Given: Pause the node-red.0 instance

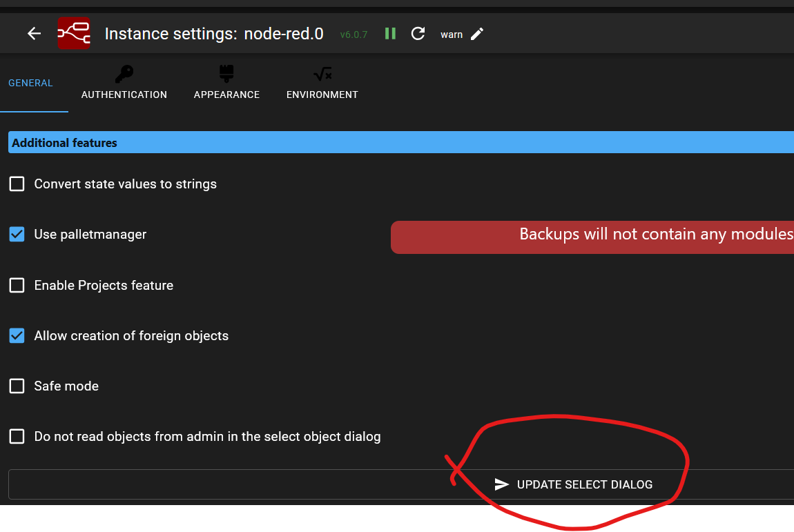Looking at the screenshot, I should click(x=390, y=34).
